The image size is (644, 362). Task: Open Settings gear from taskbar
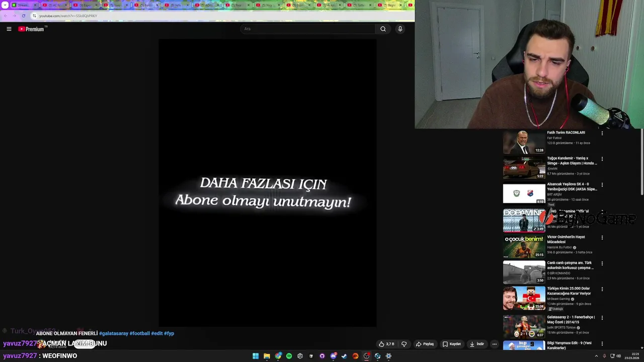388,356
